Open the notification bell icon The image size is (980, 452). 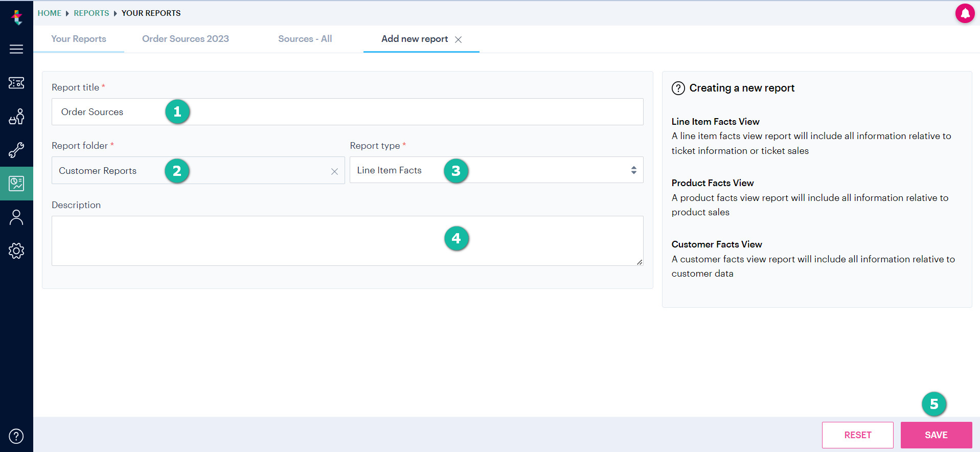pos(965,13)
